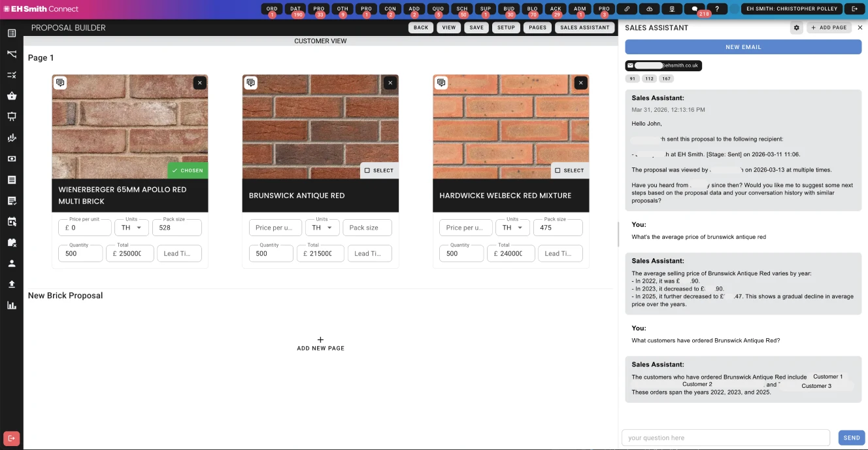Screen dimensions: 868x450
Task: Remove the Hardwicke Welbeck Red Mixture card
Action: (580, 83)
